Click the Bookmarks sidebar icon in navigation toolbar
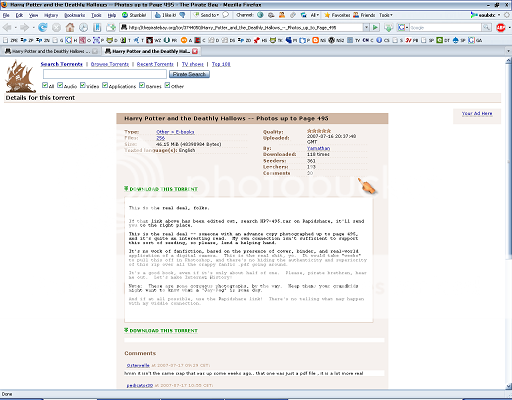Screen dimensions: 512x400 click(x=97, y=27)
